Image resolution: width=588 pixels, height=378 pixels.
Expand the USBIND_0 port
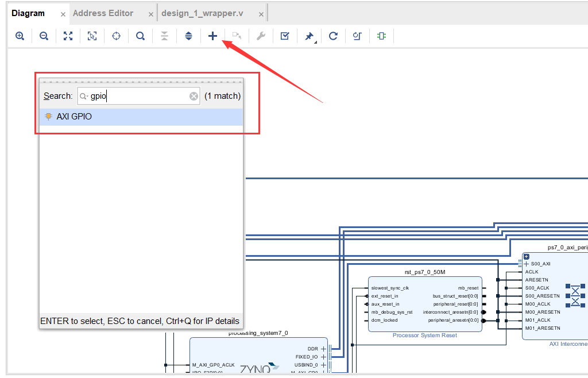click(x=324, y=365)
